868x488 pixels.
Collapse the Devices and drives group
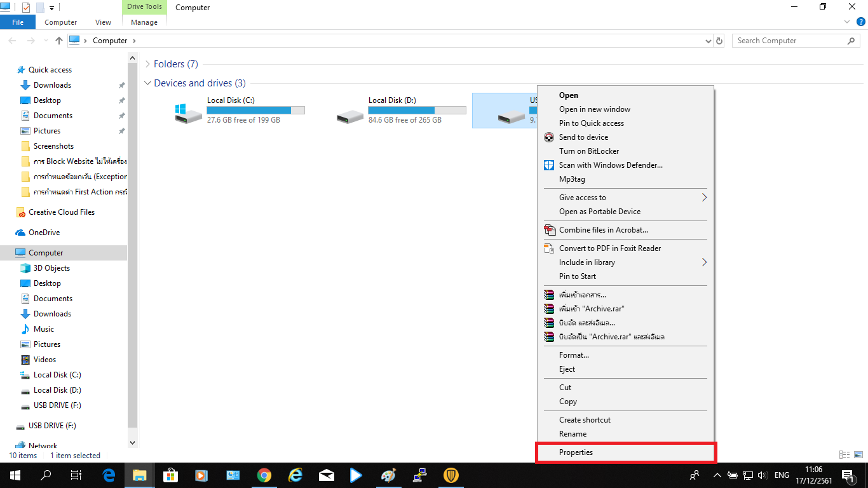pos(148,83)
